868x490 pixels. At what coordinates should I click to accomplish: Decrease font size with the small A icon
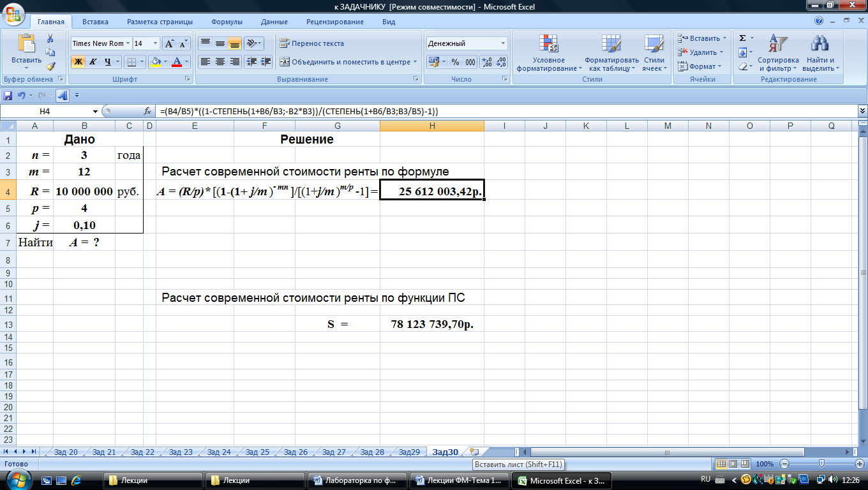183,43
